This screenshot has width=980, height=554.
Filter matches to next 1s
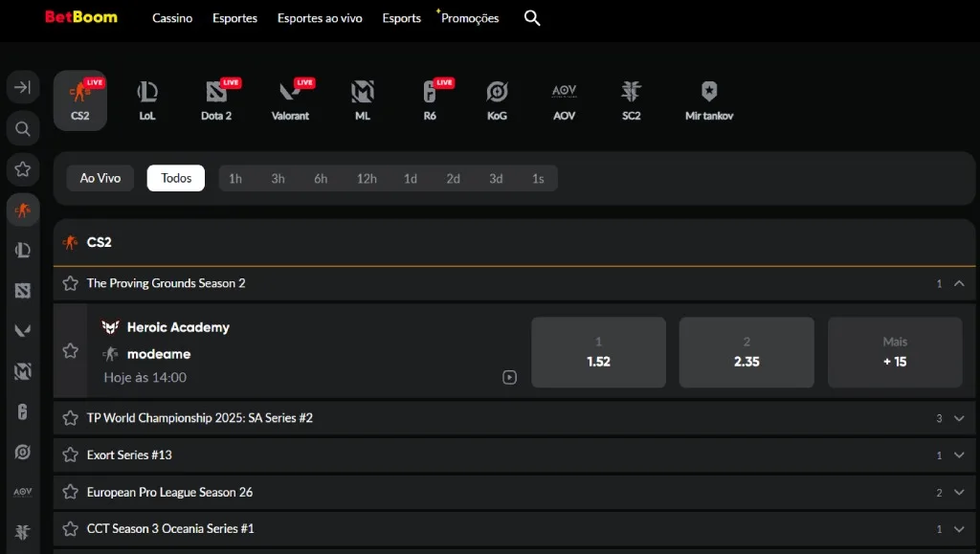click(538, 179)
